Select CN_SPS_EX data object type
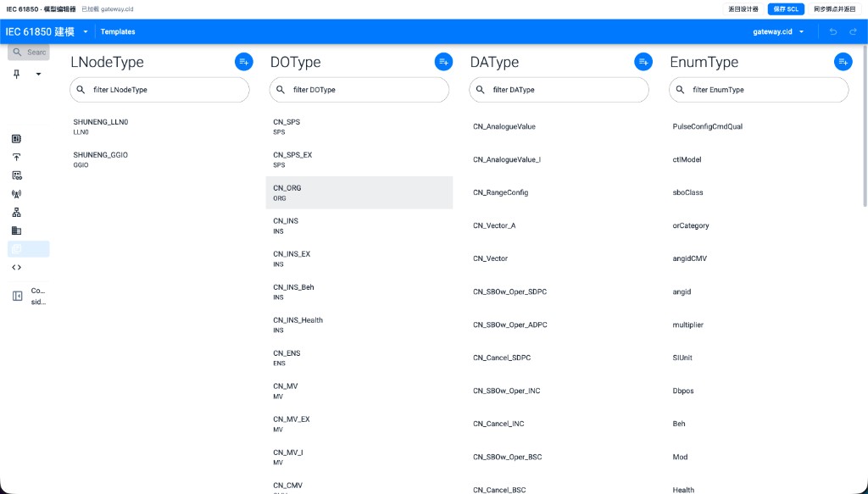Screen dimensions: 868x494 (x=359, y=160)
